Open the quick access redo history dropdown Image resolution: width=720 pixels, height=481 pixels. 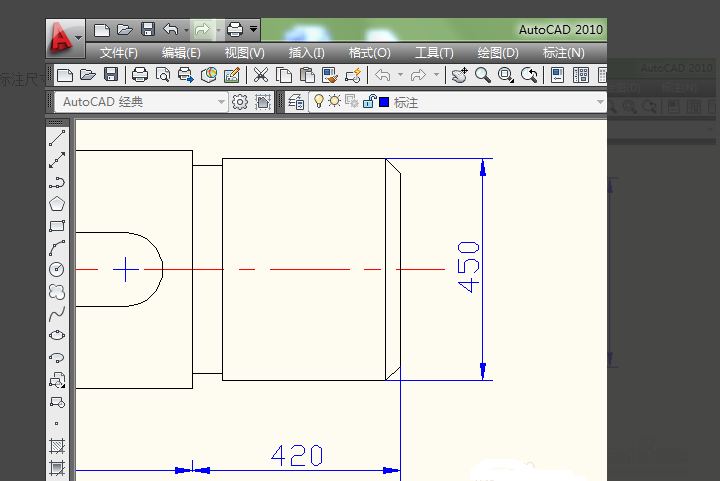218,30
